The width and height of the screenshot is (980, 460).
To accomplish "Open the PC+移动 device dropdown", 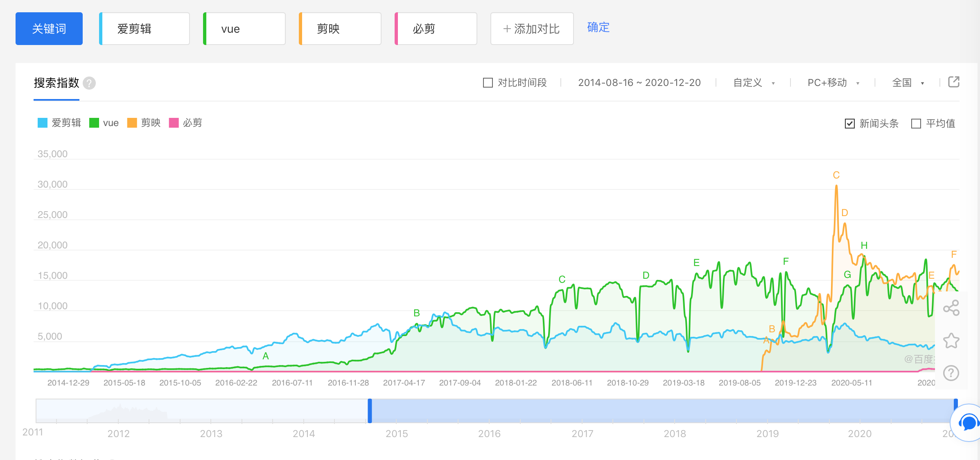I will [x=832, y=83].
